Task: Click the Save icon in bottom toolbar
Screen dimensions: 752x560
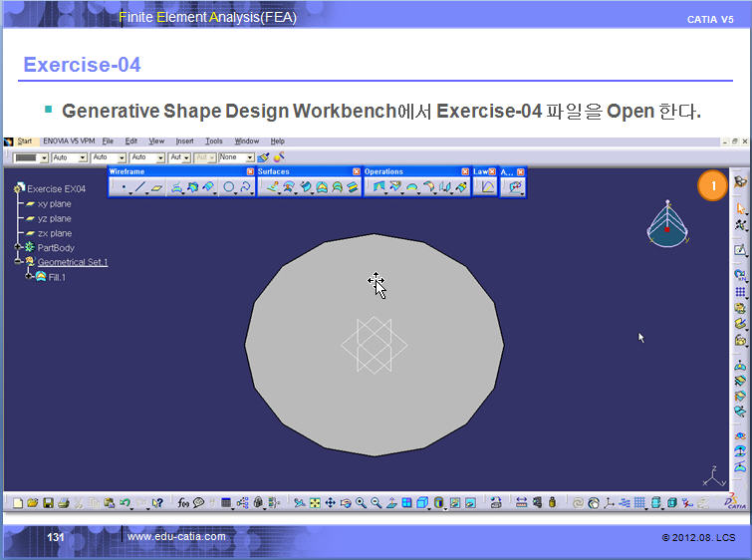Action: (x=48, y=503)
